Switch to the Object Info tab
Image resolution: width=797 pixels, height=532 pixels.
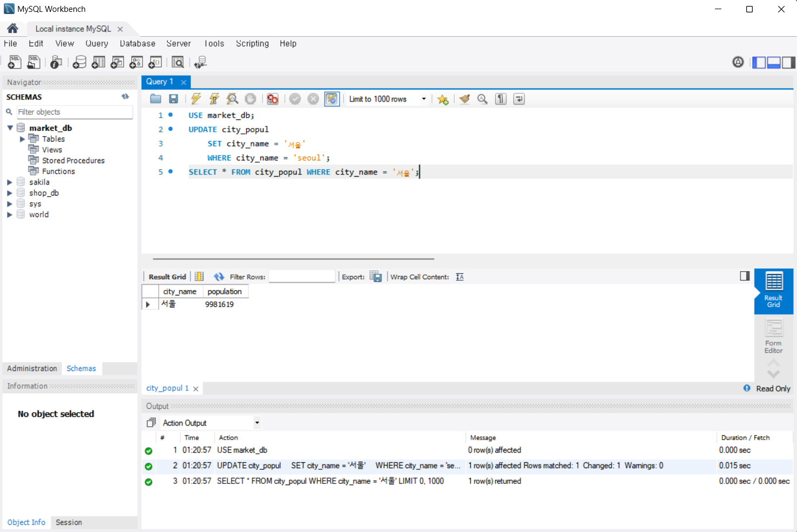(x=26, y=522)
